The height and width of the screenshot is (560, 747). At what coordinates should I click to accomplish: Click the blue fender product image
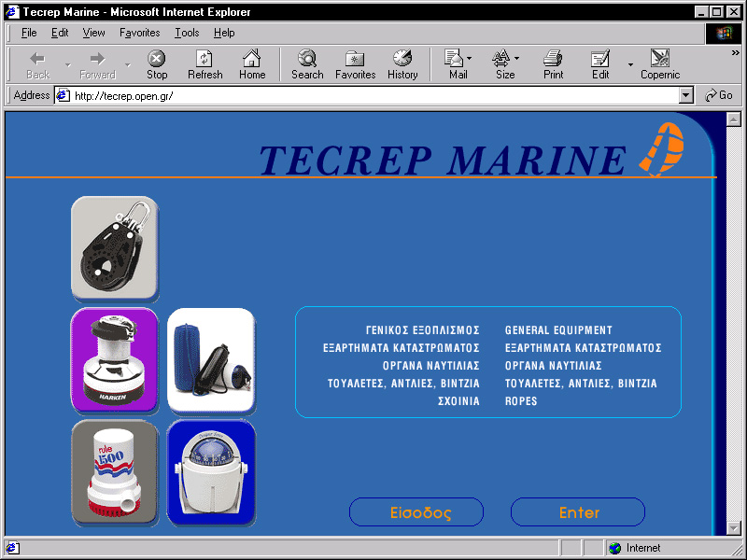212,360
